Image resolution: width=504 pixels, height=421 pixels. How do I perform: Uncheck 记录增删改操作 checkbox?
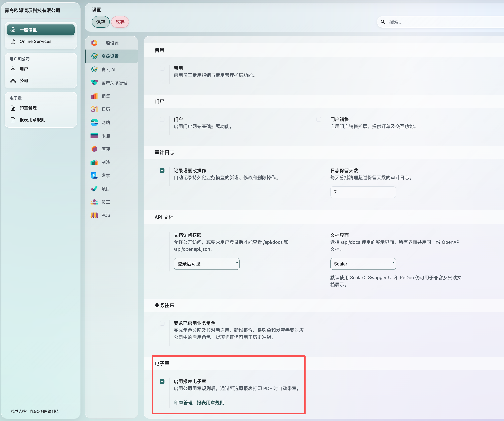tap(162, 170)
